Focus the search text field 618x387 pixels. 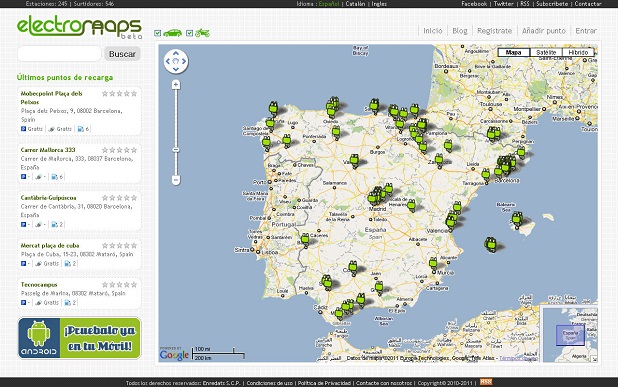60,54
